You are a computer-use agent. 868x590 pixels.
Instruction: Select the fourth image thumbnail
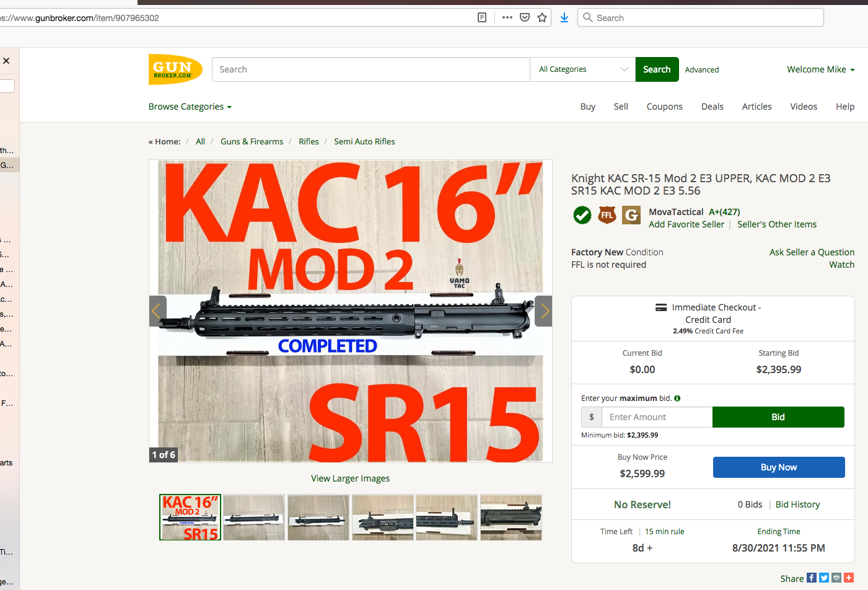pyautogui.click(x=383, y=517)
